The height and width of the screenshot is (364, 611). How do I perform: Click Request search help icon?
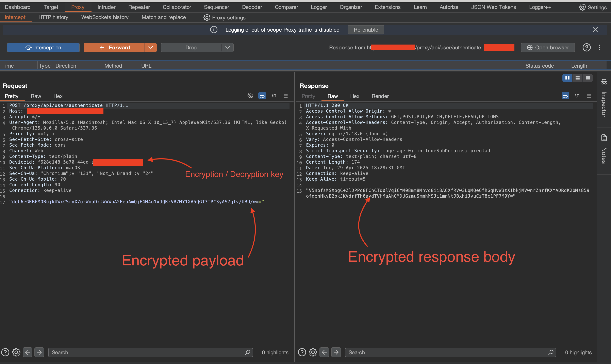click(5, 352)
